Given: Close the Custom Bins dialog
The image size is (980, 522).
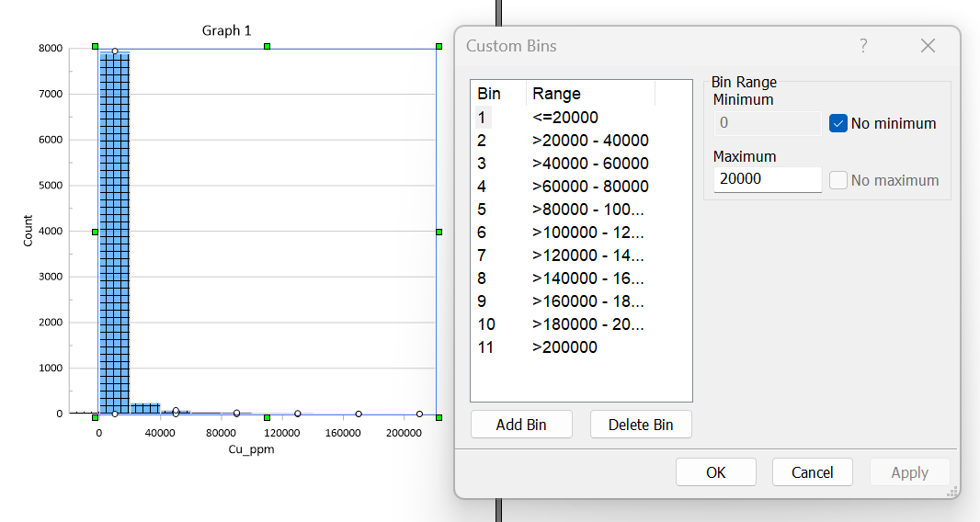Looking at the screenshot, I should [x=928, y=46].
